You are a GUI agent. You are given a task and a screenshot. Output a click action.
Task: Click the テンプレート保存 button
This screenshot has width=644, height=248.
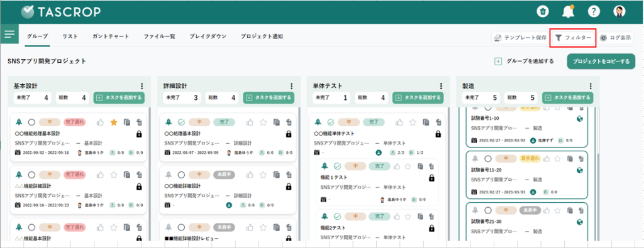[520, 38]
